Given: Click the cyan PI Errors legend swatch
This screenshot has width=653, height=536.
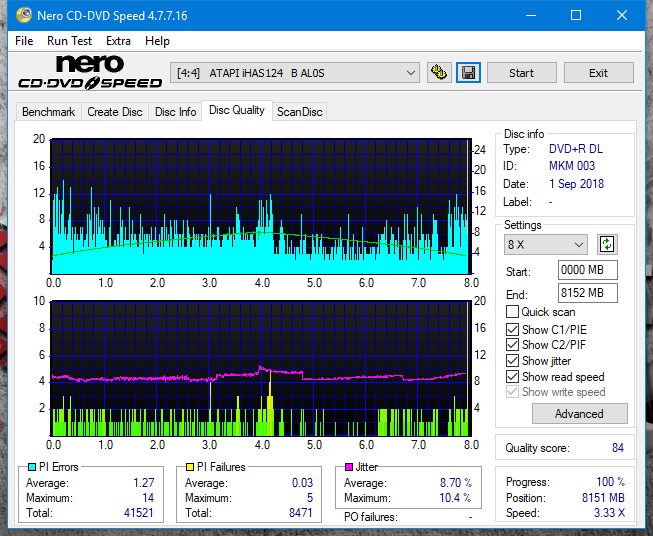Looking at the screenshot, I should pyautogui.click(x=32, y=467).
